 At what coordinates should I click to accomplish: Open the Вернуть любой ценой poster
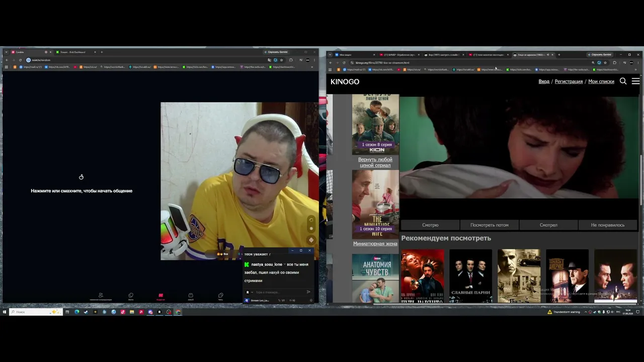click(375, 124)
